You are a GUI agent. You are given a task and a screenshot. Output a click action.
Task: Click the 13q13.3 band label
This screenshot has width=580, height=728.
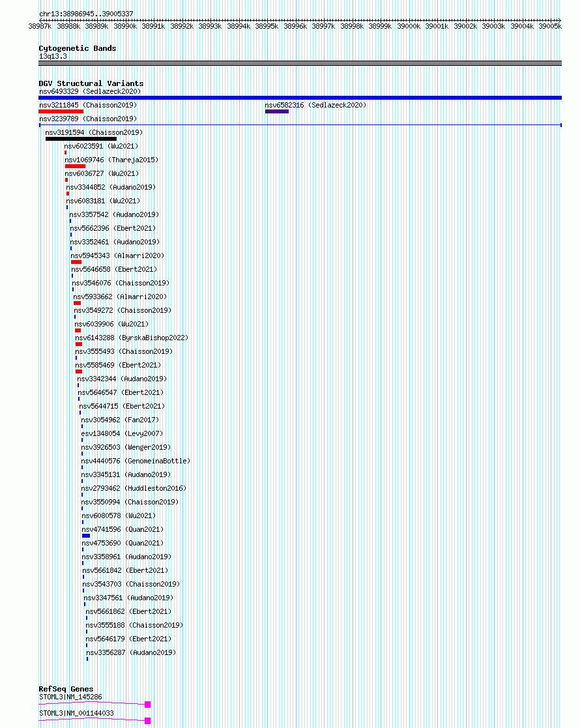tap(53, 56)
